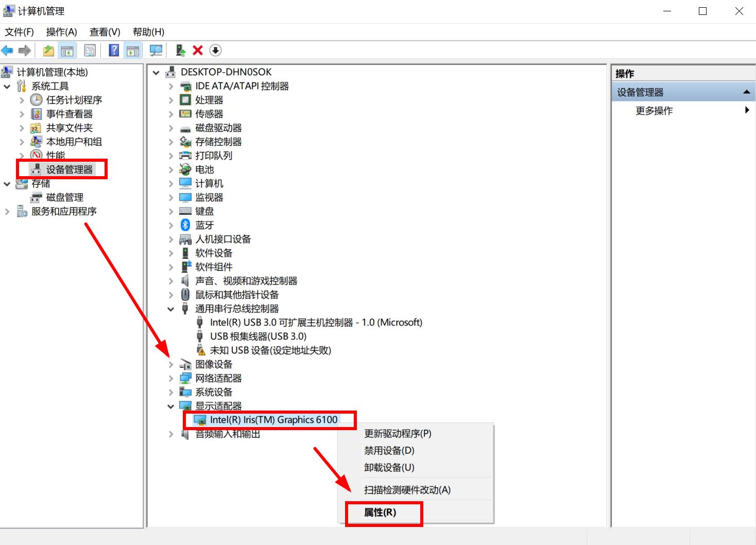Click the task scheduler clock icon
Image resolution: width=756 pixels, height=545 pixels.
coord(36,100)
